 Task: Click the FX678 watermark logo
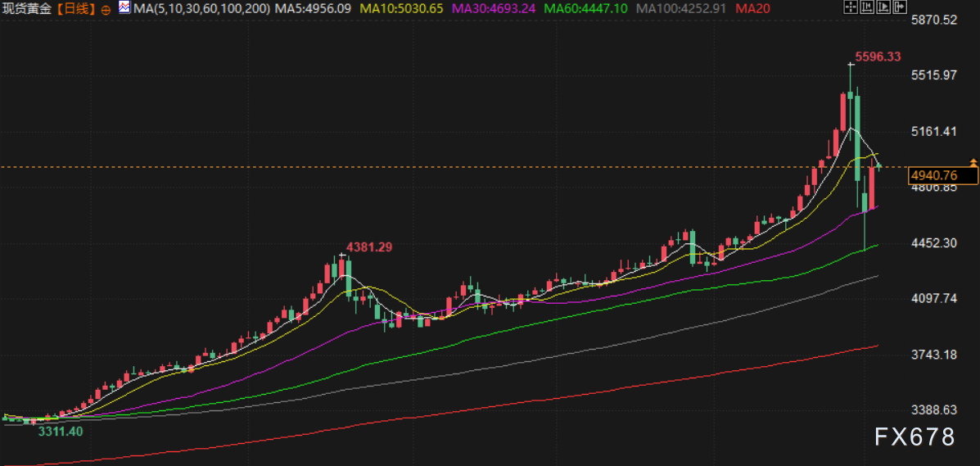[x=914, y=437]
